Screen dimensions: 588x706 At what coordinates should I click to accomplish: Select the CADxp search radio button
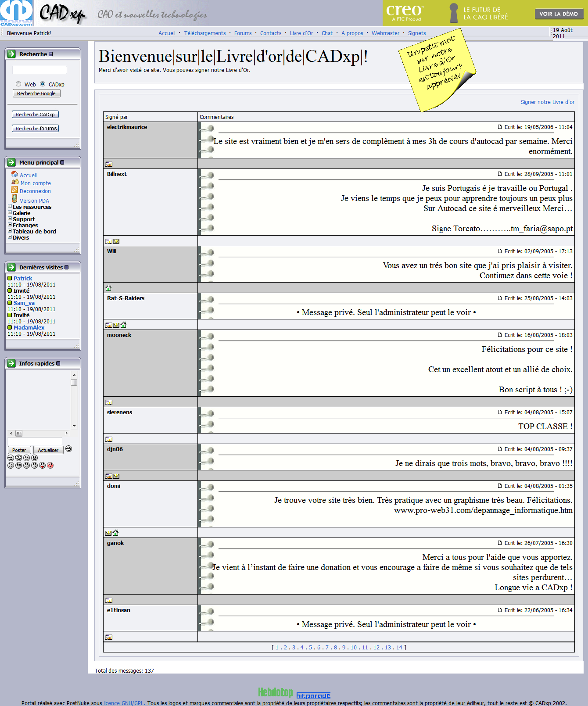click(43, 84)
